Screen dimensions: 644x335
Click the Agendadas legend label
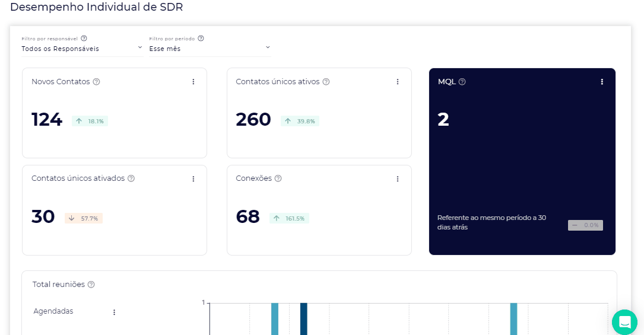53,311
